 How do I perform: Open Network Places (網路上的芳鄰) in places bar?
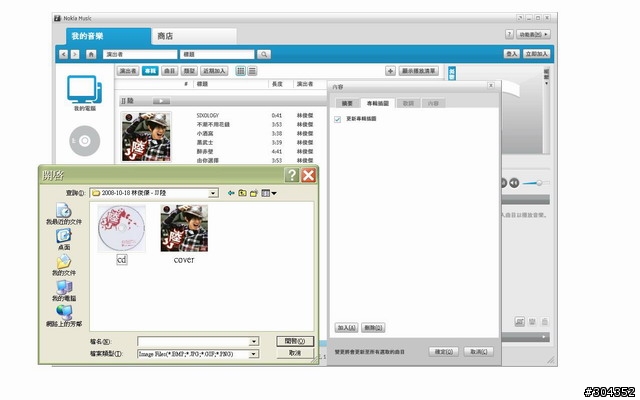click(x=64, y=316)
